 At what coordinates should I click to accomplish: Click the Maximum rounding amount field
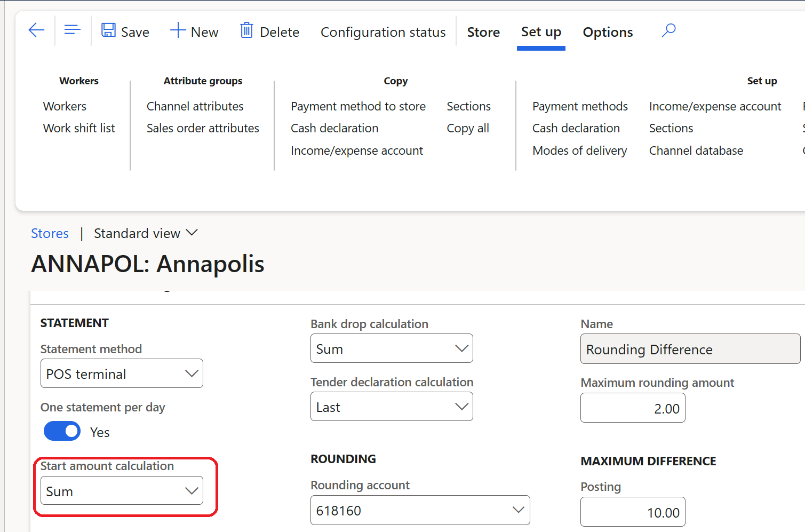coord(633,408)
